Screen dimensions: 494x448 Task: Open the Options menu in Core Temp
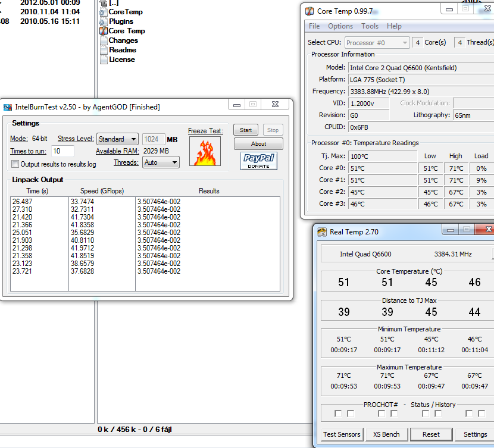coord(340,26)
